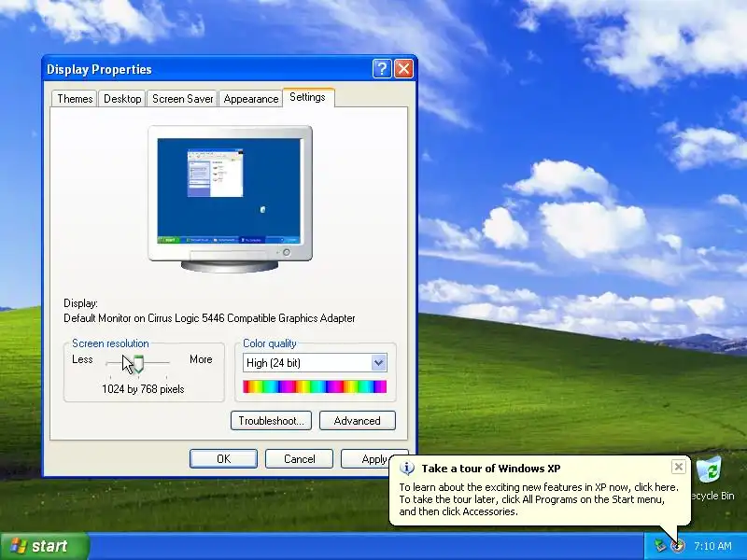747x560 pixels.
Task: Click the monitor preview image
Action: click(x=230, y=199)
